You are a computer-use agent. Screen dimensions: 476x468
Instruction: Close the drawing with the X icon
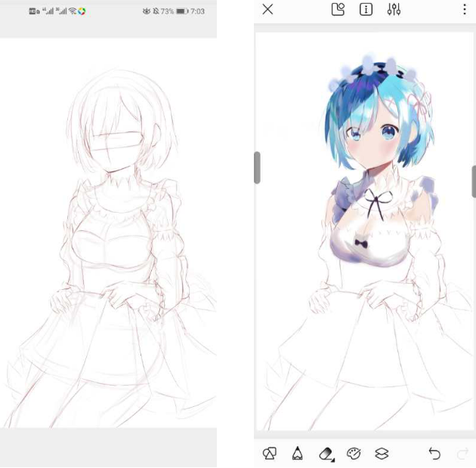(267, 9)
